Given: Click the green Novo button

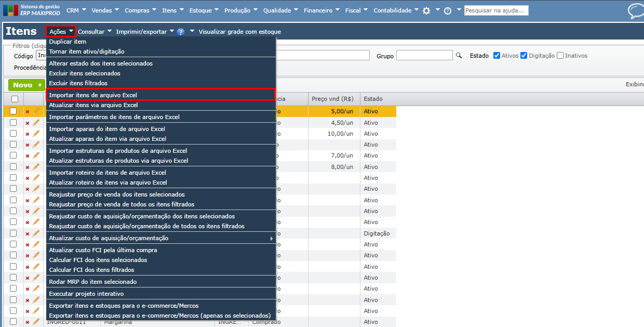Looking at the screenshot, I should 23,85.
